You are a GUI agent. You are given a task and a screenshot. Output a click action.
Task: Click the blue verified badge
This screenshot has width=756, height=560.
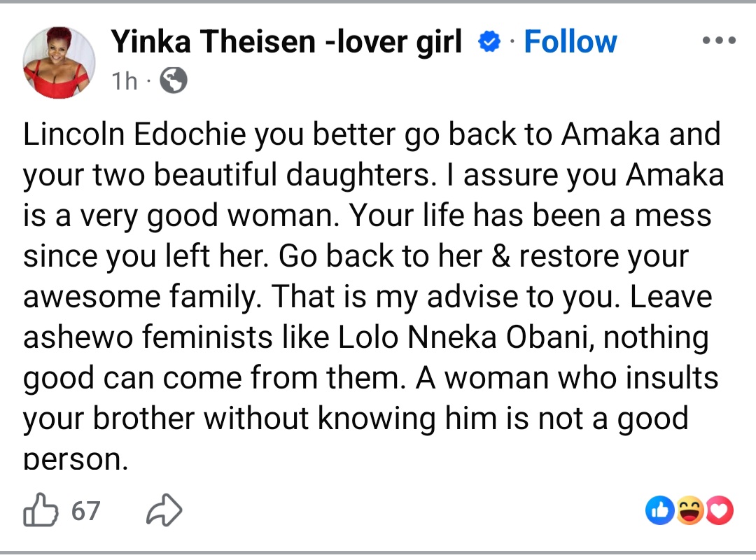[489, 41]
